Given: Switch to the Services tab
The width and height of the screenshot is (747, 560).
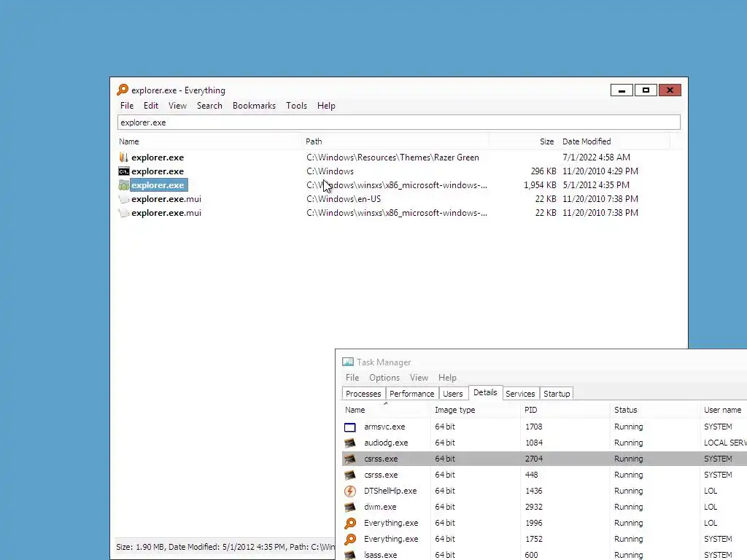Looking at the screenshot, I should pyautogui.click(x=520, y=394).
